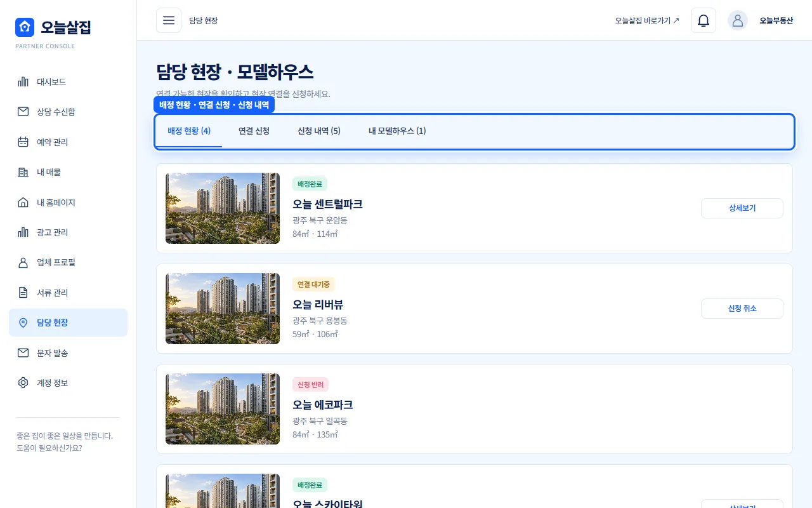Open 오늘 에코파크 thumbnail image
This screenshot has height=508, width=812.
click(x=223, y=409)
